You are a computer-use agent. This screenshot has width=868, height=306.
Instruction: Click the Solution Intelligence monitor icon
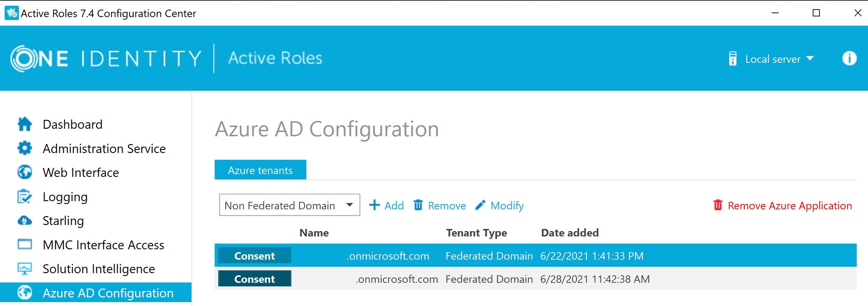point(25,269)
